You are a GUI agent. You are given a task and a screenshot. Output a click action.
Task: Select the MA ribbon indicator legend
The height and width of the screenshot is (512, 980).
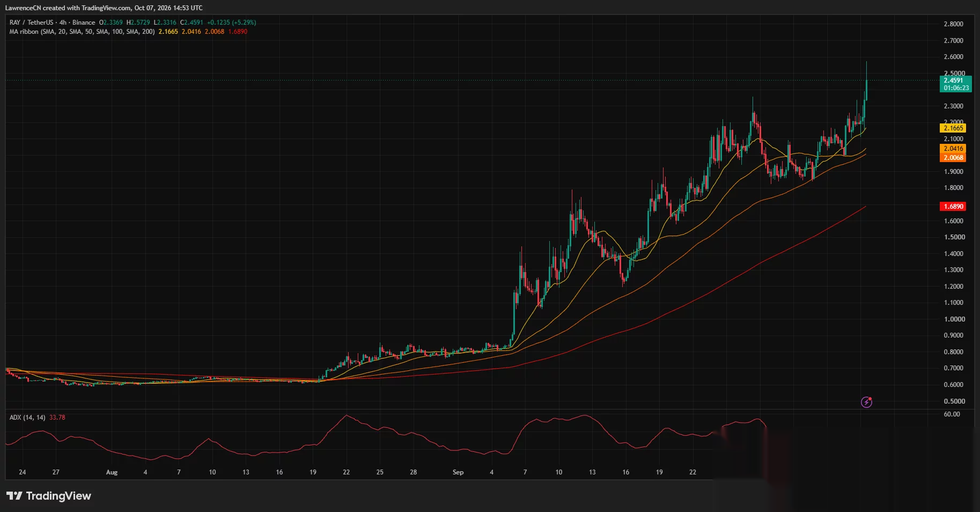click(82, 32)
